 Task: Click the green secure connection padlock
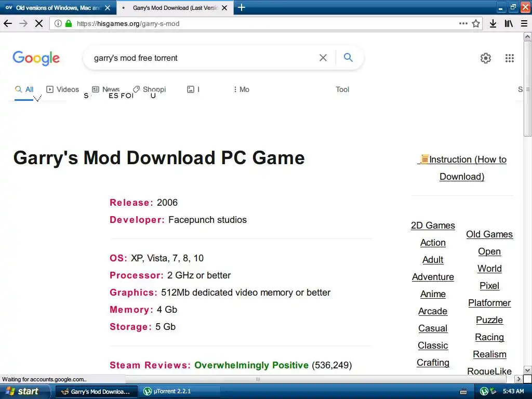69,23
